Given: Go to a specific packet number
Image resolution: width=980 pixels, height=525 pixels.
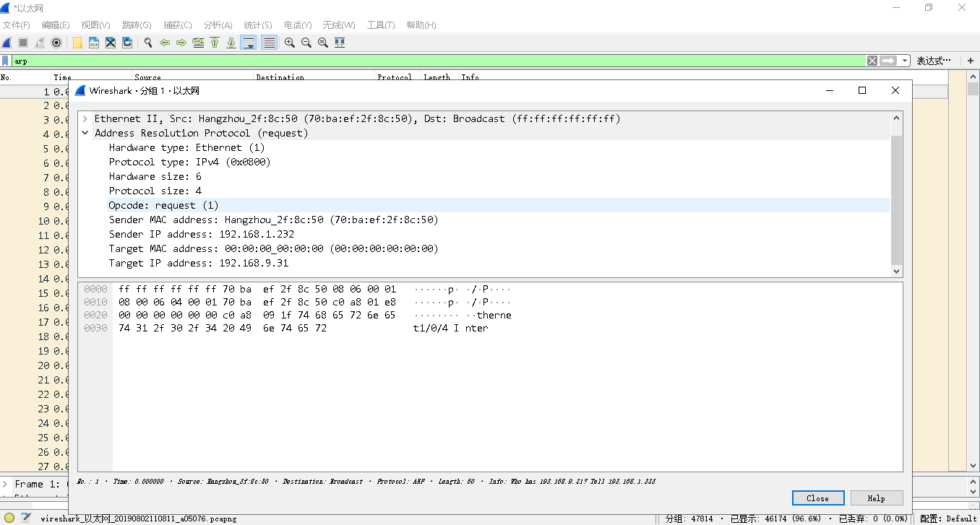Looking at the screenshot, I should pos(198,43).
